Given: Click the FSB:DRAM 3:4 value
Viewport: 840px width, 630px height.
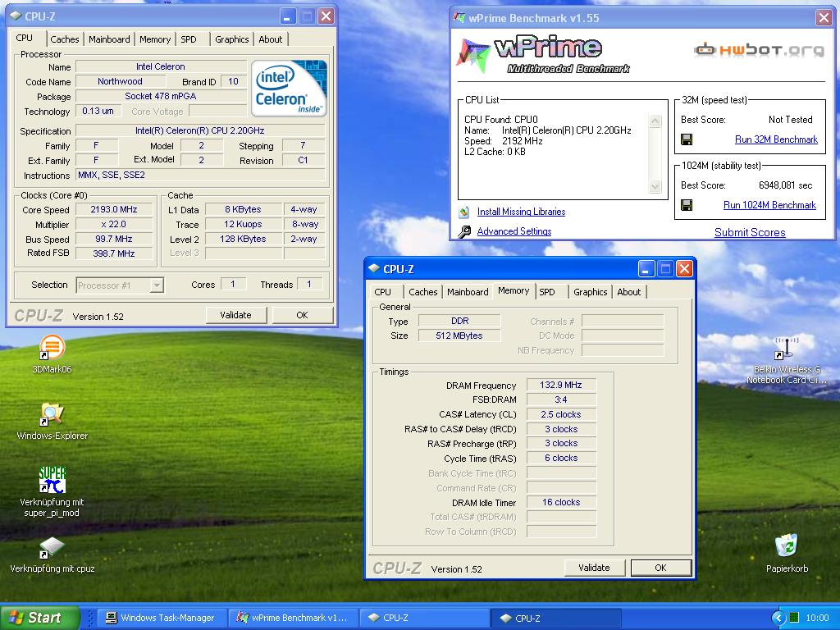Looking at the screenshot, I should click(x=561, y=399).
